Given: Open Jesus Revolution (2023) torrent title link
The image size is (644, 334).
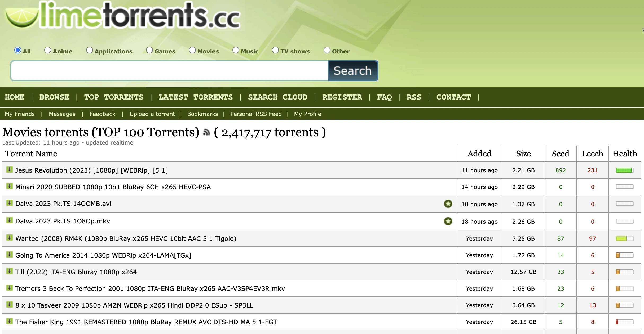Looking at the screenshot, I should pyautogui.click(x=92, y=170).
